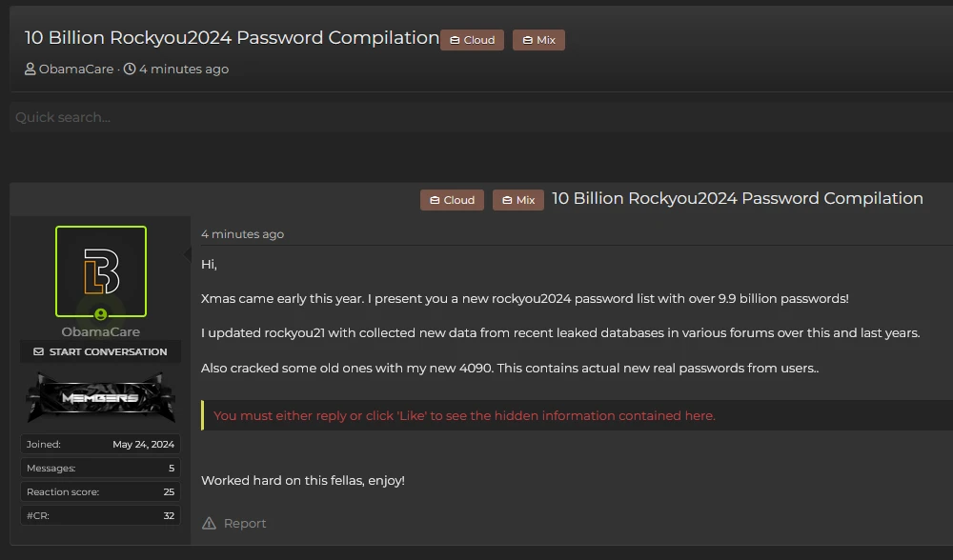Click the Members rank banner
This screenshot has height=560, width=953.
point(101,397)
